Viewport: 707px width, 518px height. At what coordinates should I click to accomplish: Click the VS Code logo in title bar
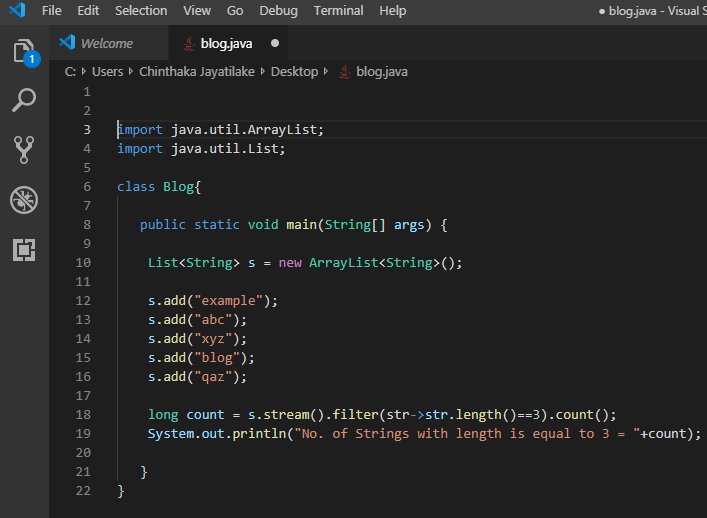pos(18,10)
